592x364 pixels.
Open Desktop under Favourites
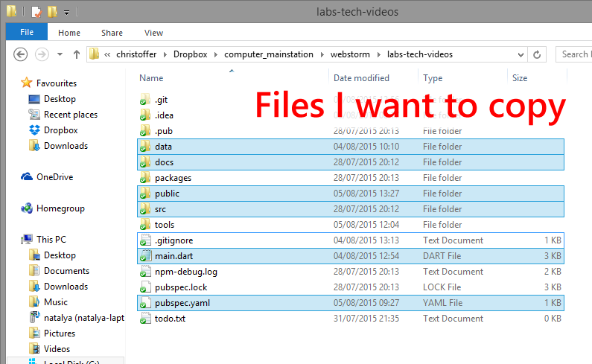(60, 99)
